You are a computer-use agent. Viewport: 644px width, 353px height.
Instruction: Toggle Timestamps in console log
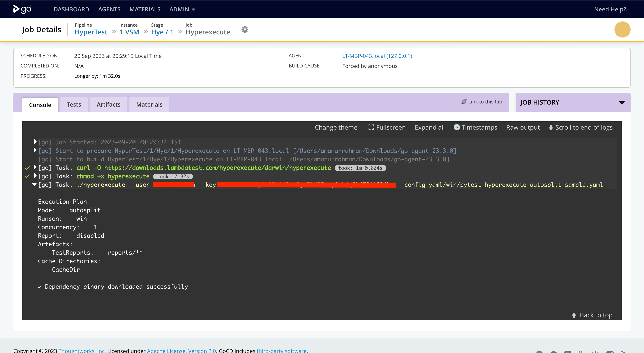[x=475, y=127]
